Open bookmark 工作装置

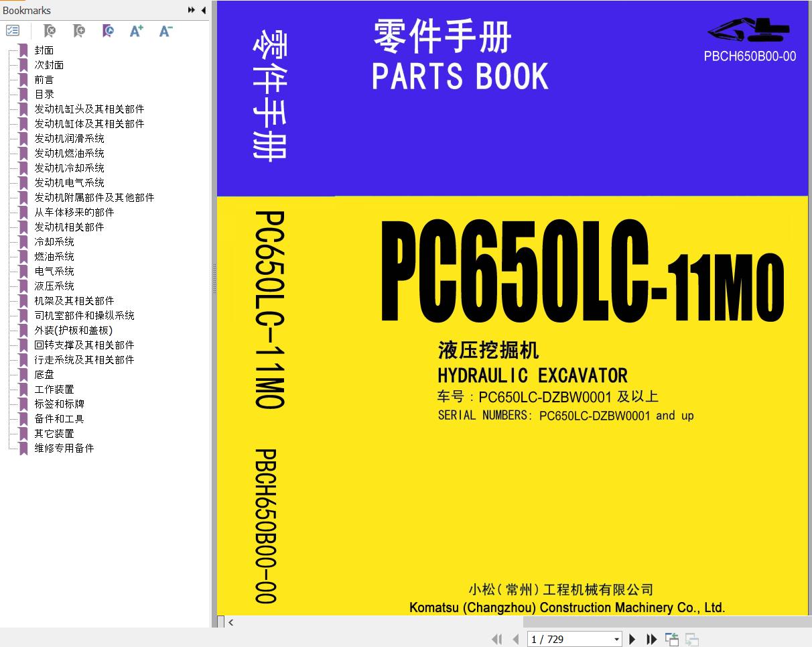click(54, 390)
